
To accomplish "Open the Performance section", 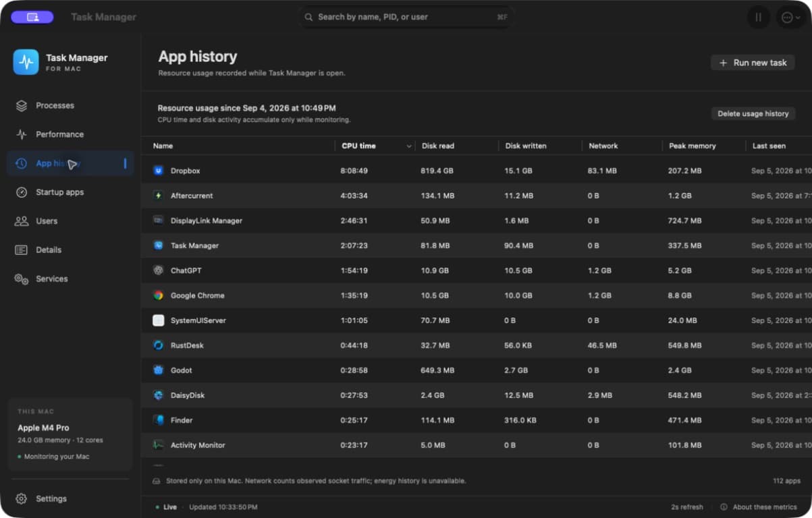I will [x=70, y=134].
